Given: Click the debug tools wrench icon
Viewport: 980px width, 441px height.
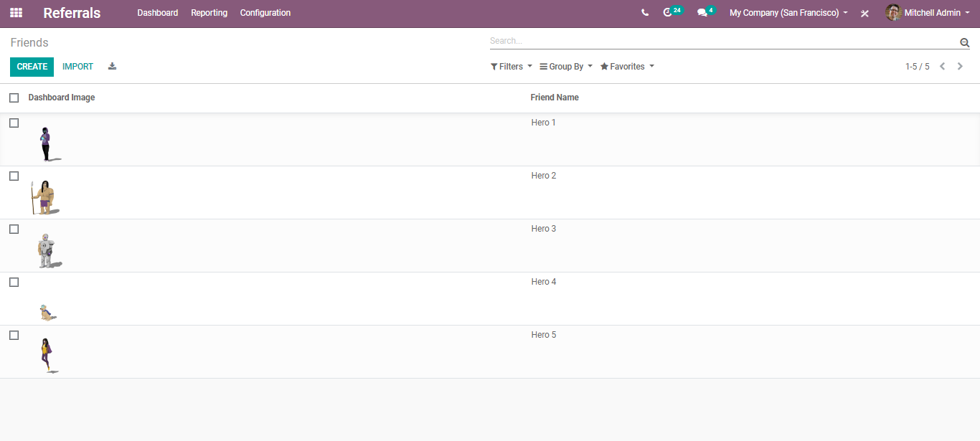Looking at the screenshot, I should coord(864,13).
